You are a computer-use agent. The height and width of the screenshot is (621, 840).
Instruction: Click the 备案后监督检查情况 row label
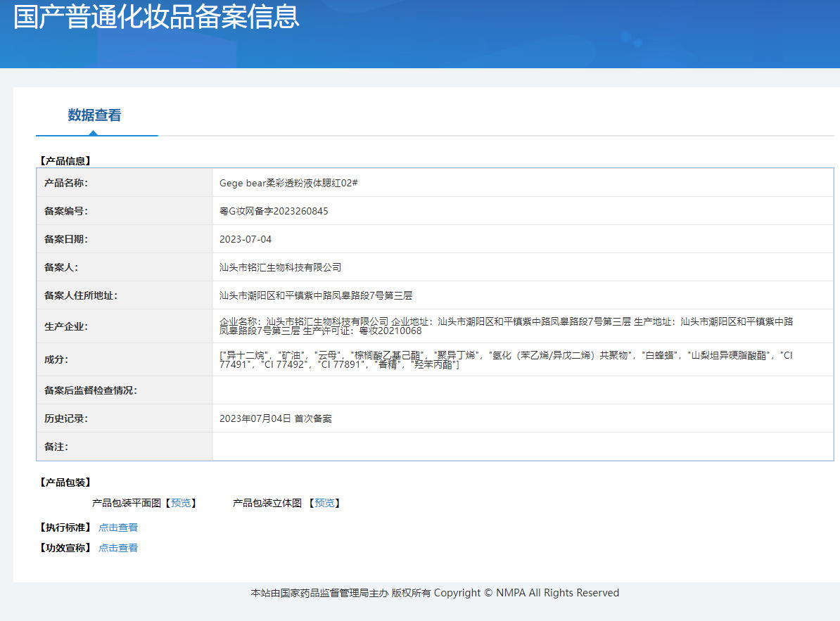(91, 390)
